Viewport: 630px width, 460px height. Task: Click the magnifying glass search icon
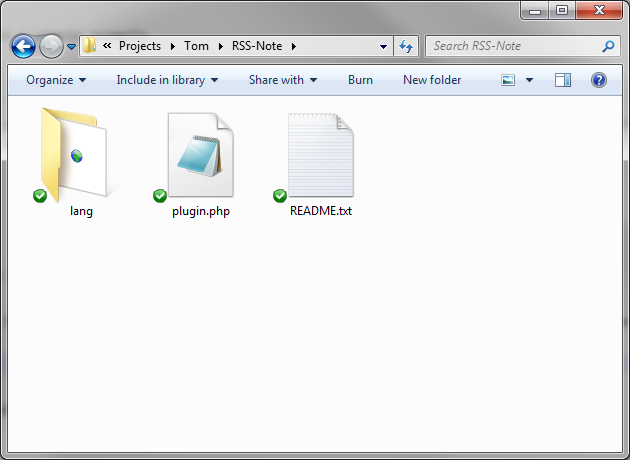pos(608,47)
